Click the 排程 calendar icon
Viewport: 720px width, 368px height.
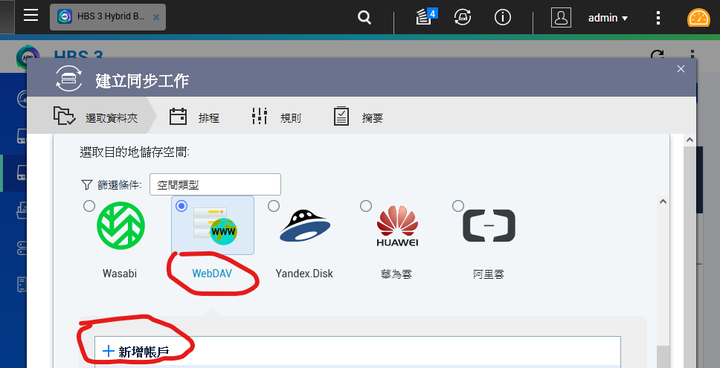(x=178, y=117)
